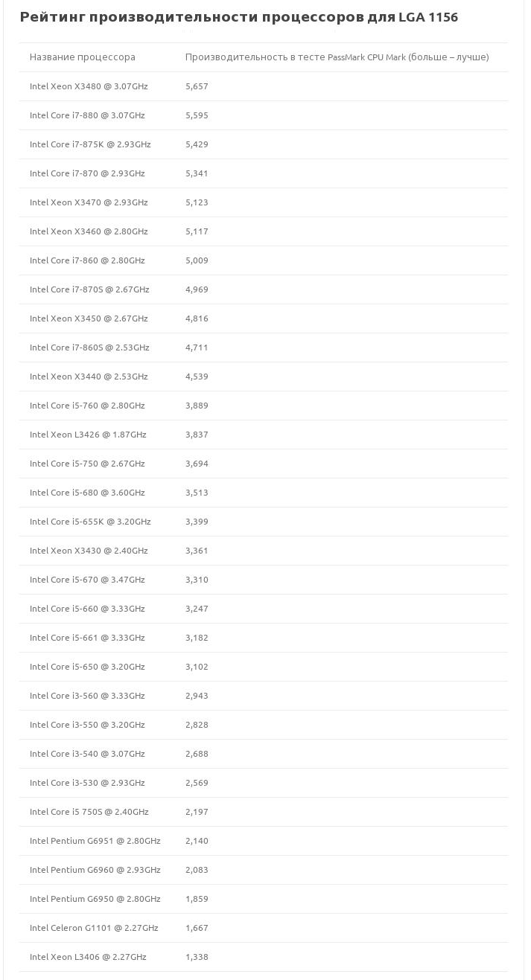Click Intel Core i3-560 @ 3.33GHz

point(87,696)
